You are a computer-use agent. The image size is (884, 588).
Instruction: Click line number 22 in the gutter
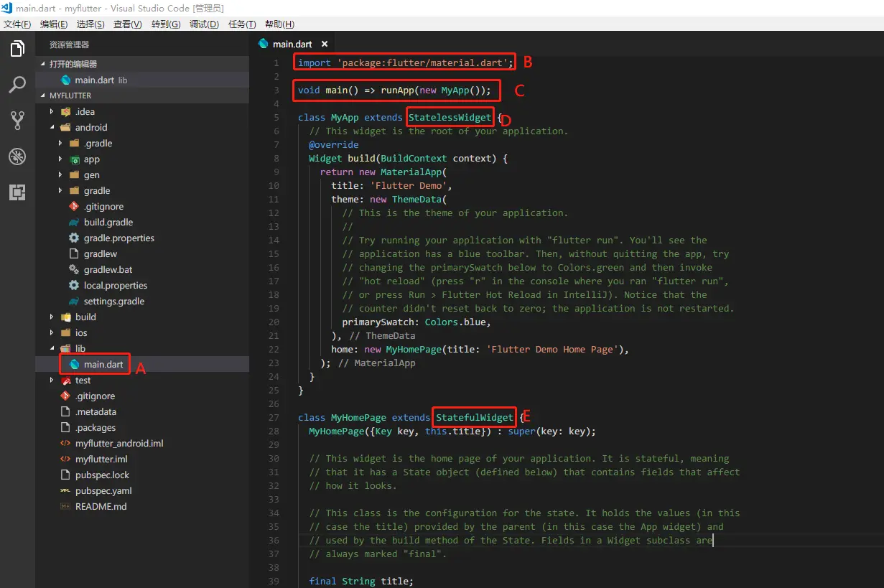pyautogui.click(x=274, y=349)
